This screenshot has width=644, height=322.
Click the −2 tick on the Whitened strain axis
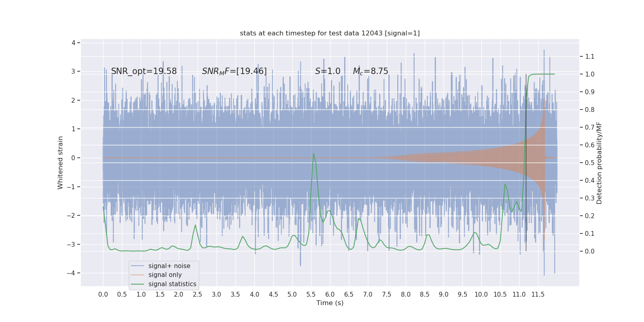(71, 215)
